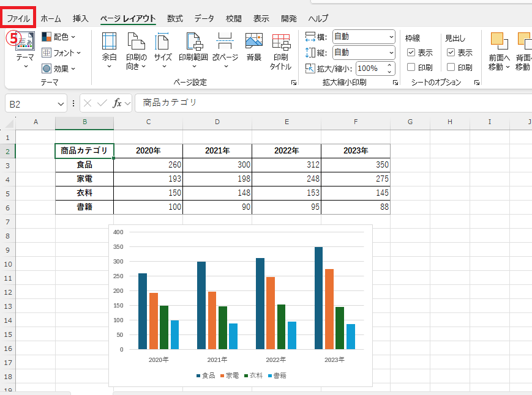Image resolution: width=532 pixels, height=395 pixels.
Task: Click the formula bar showing 商品カテゴリ
Action: pyautogui.click(x=333, y=103)
